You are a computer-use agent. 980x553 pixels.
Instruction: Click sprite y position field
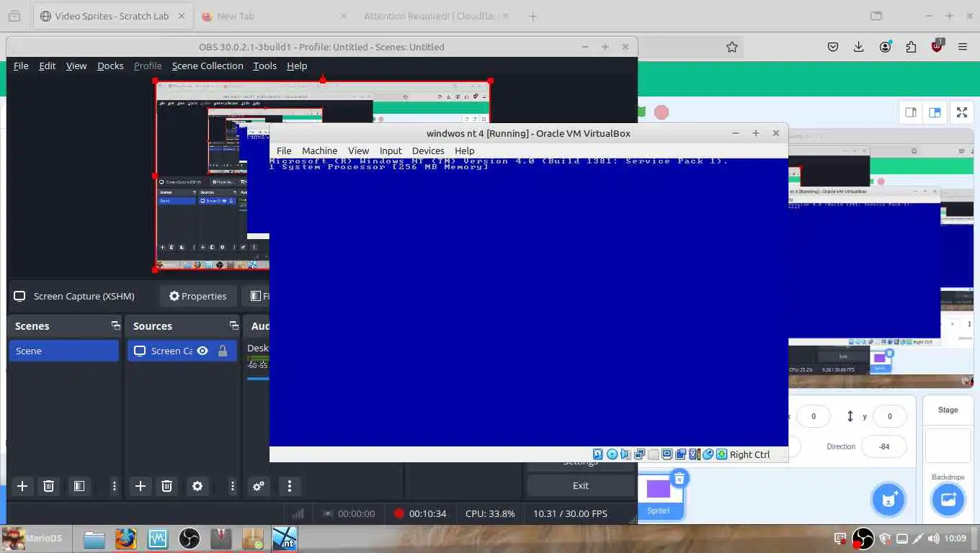click(889, 416)
